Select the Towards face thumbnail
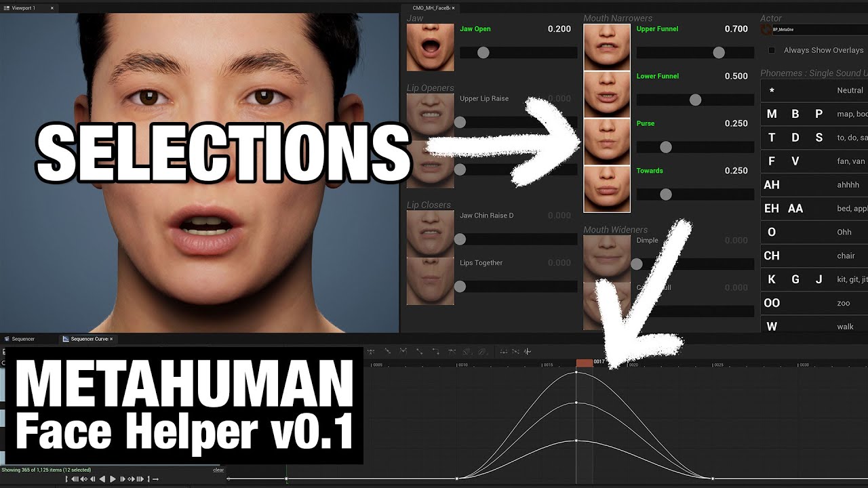868x488 pixels. [607, 189]
